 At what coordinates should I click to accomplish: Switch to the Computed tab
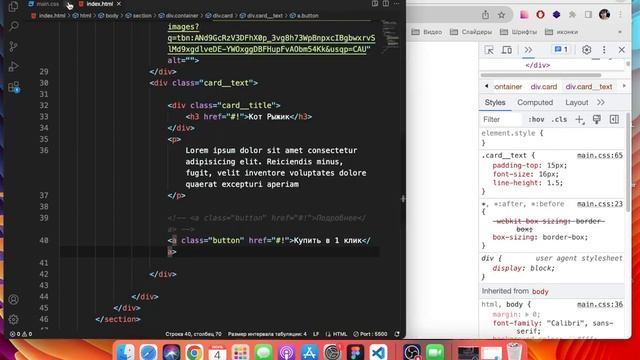pos(535,102)
